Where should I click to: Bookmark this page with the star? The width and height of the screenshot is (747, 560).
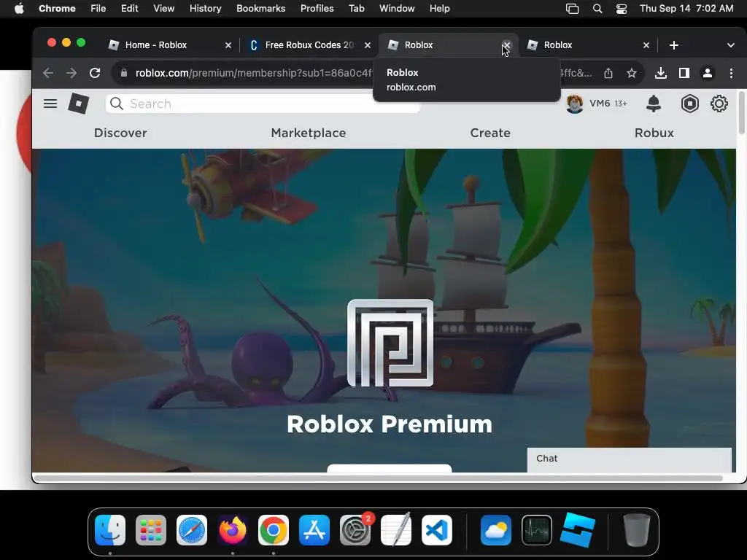[x=631, y=73]
